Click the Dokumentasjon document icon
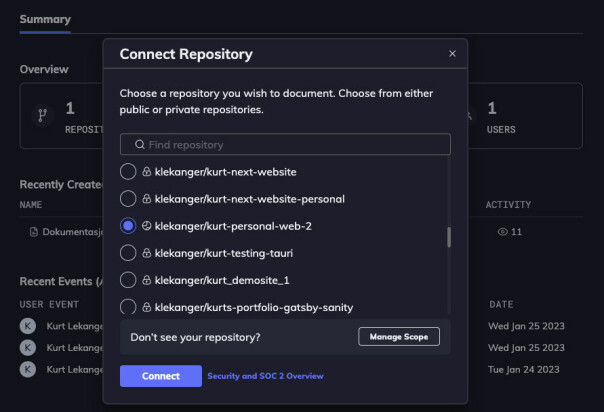 pos(34,232)
